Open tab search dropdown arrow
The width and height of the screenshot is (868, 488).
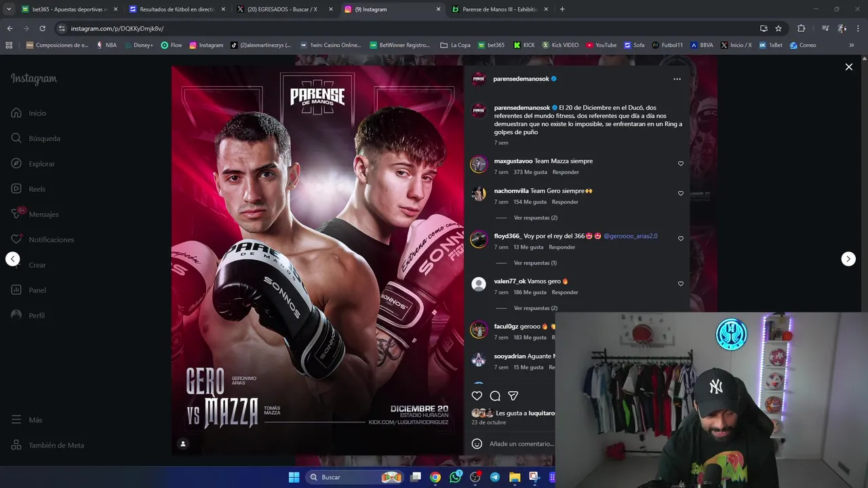click(x=9, y=9)
